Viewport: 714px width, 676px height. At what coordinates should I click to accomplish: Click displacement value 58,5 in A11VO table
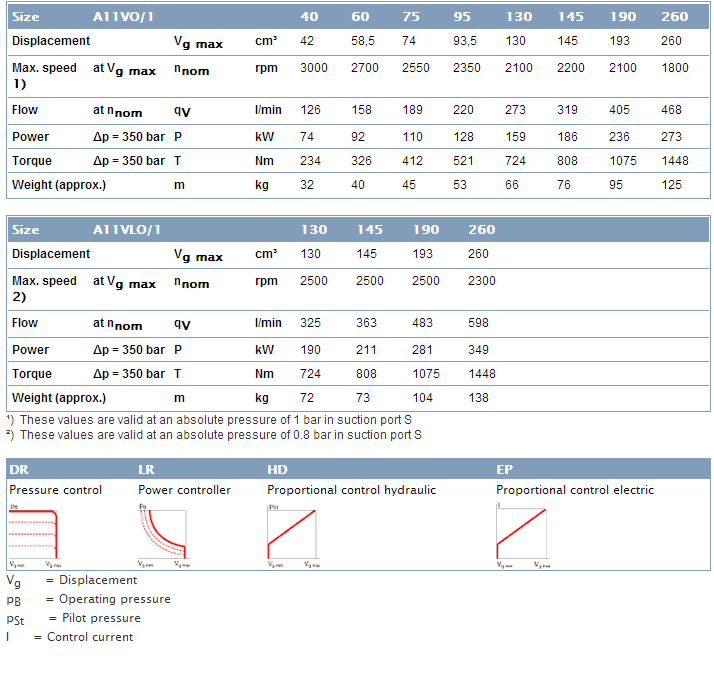[x=363, y=41]
